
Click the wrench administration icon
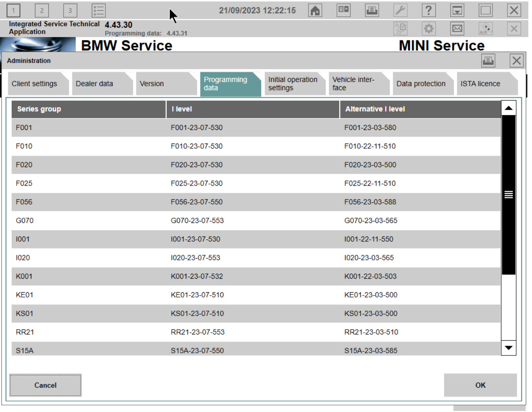(400, 11)
